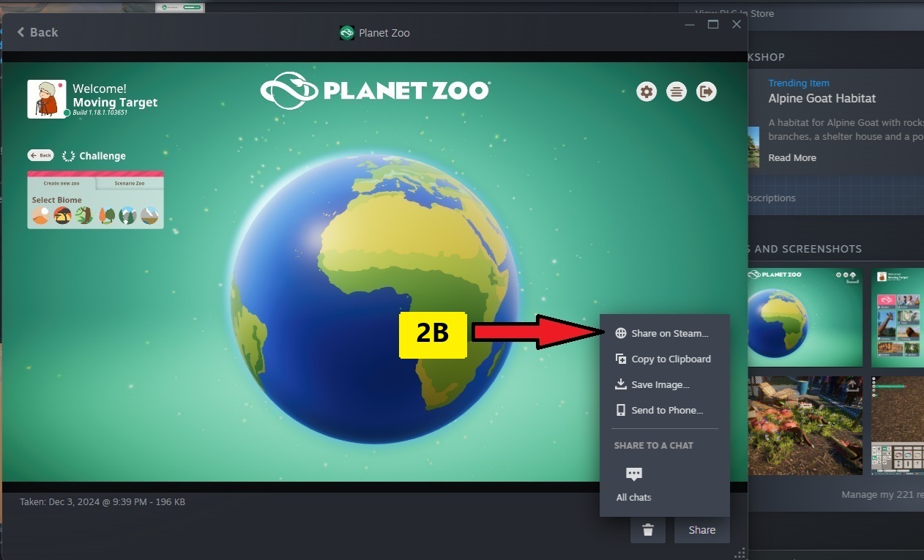This screenshot has width=924, height=560.
Task: Open the Alpine Goat Habitat preview thumbnail
Action: pyautogui.click(x=753, y=146)
